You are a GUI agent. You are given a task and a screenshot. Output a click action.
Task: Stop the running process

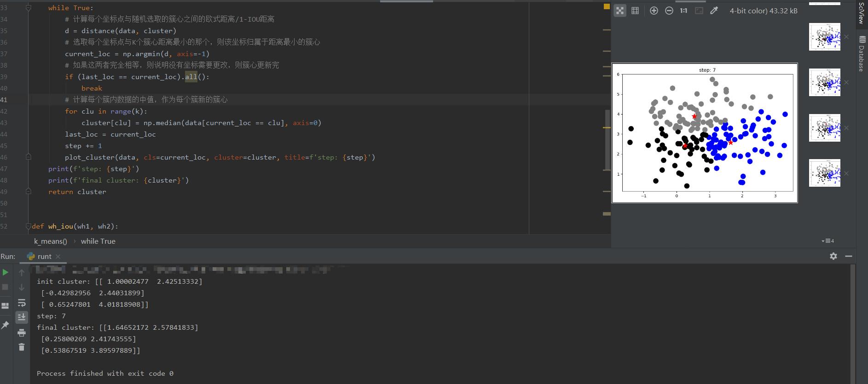6,287
